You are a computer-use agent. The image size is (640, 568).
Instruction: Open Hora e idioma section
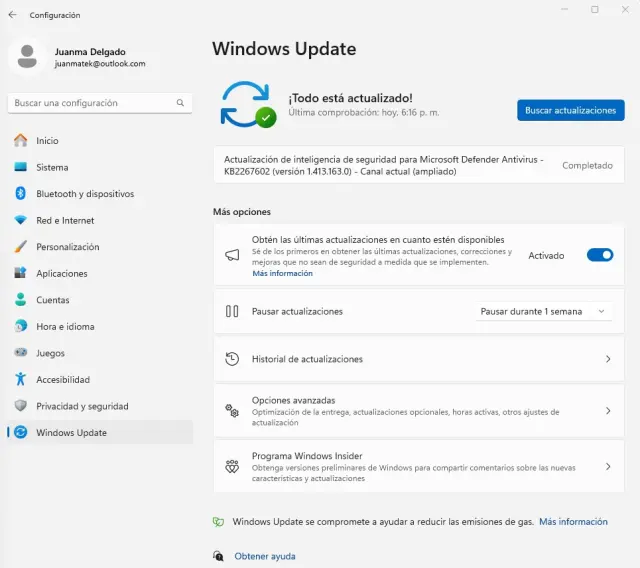(65, 326)
